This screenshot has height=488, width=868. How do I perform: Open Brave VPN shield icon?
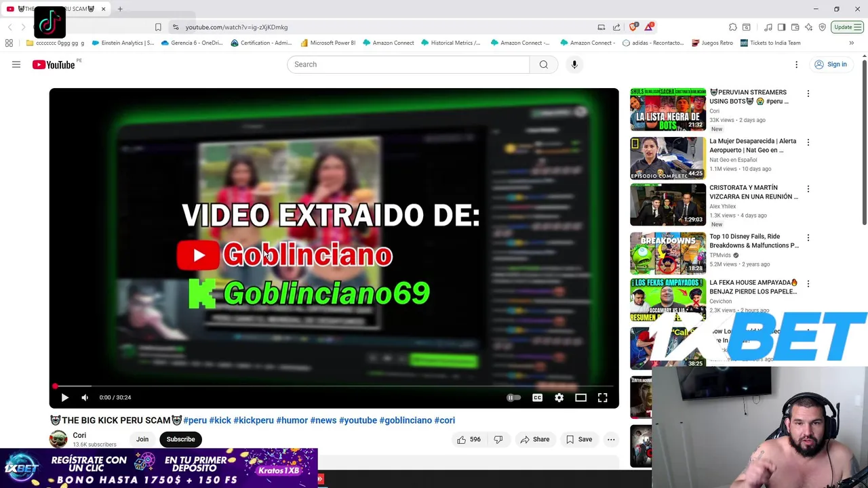(x=822, y=27)
